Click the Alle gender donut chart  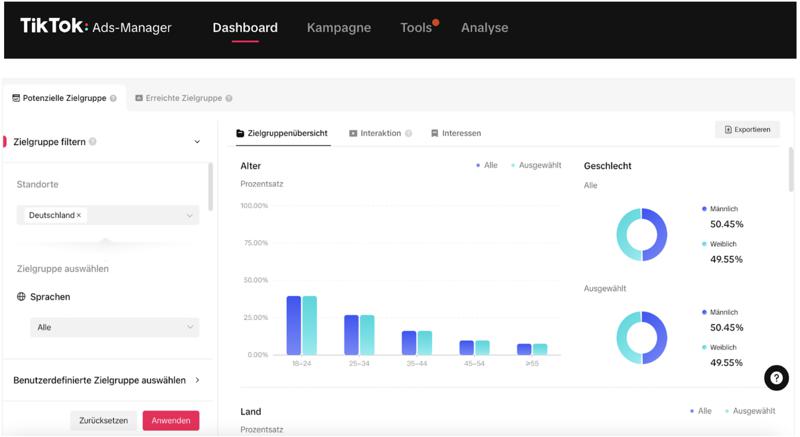(642, 235)
